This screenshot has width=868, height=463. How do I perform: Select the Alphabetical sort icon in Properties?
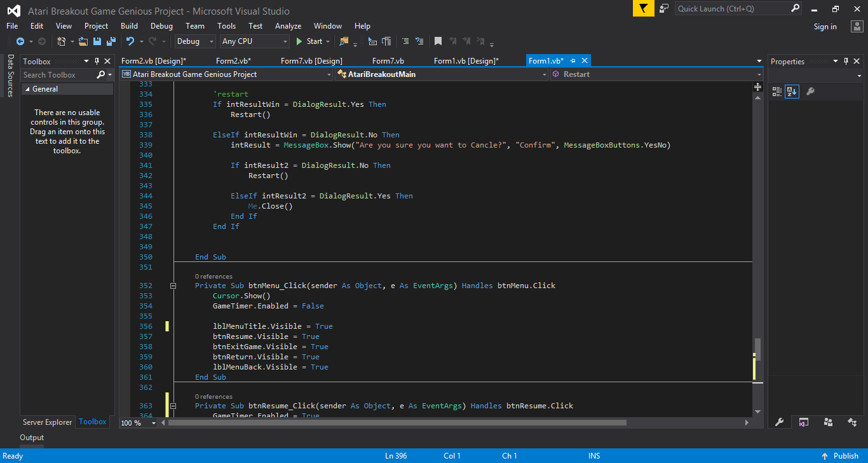pyautogui.click(x=792, y=92)
